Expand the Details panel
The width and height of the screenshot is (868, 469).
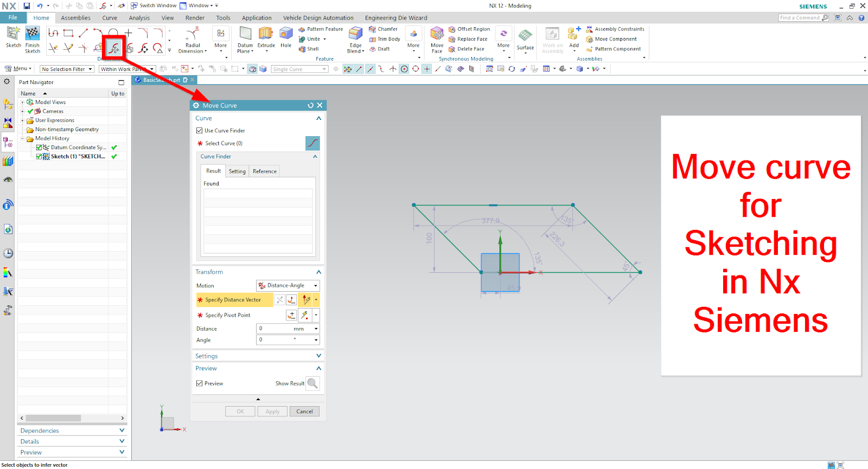122,441
